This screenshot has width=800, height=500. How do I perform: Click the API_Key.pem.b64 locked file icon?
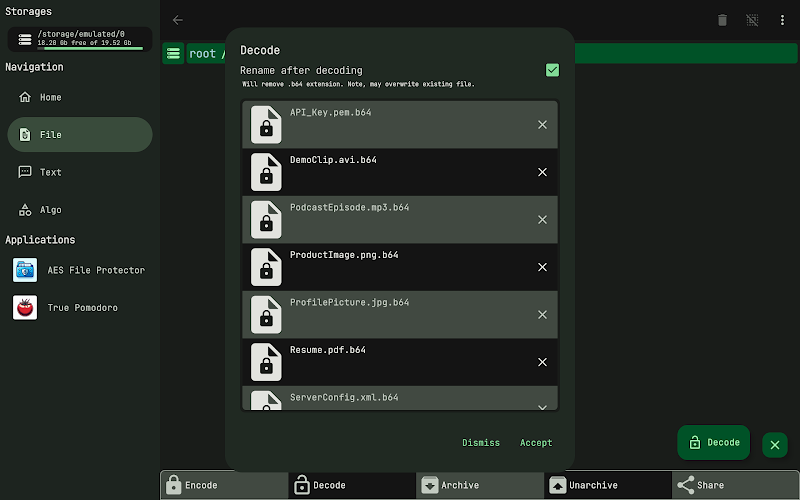pyautogui.click(x=266, y=124)
